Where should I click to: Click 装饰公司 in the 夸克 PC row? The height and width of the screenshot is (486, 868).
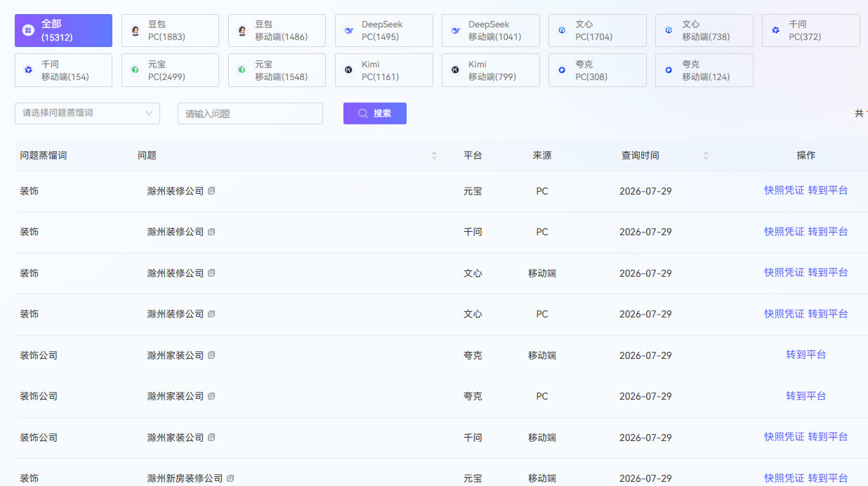pyautogui.click(x=39, y=396)
